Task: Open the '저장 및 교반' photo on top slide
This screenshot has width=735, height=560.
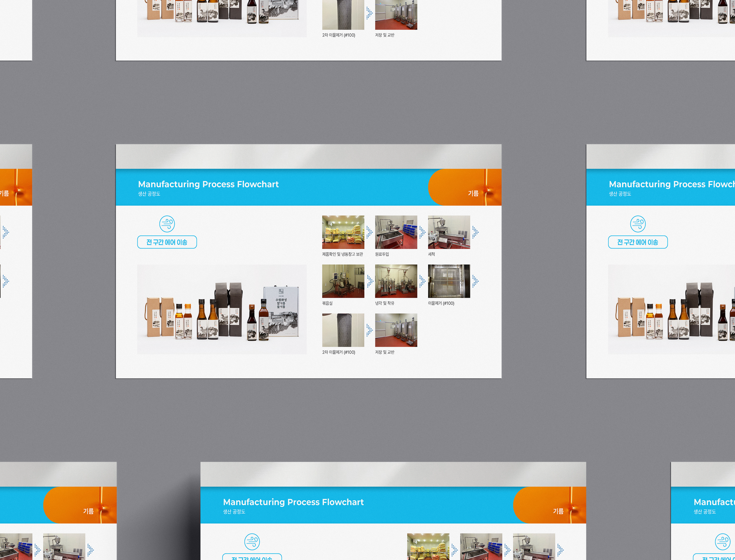Action: (396, 15)
